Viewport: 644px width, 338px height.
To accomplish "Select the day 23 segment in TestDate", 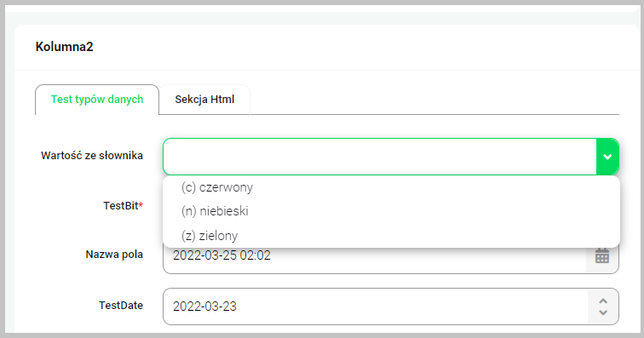I will coord(230,306).
